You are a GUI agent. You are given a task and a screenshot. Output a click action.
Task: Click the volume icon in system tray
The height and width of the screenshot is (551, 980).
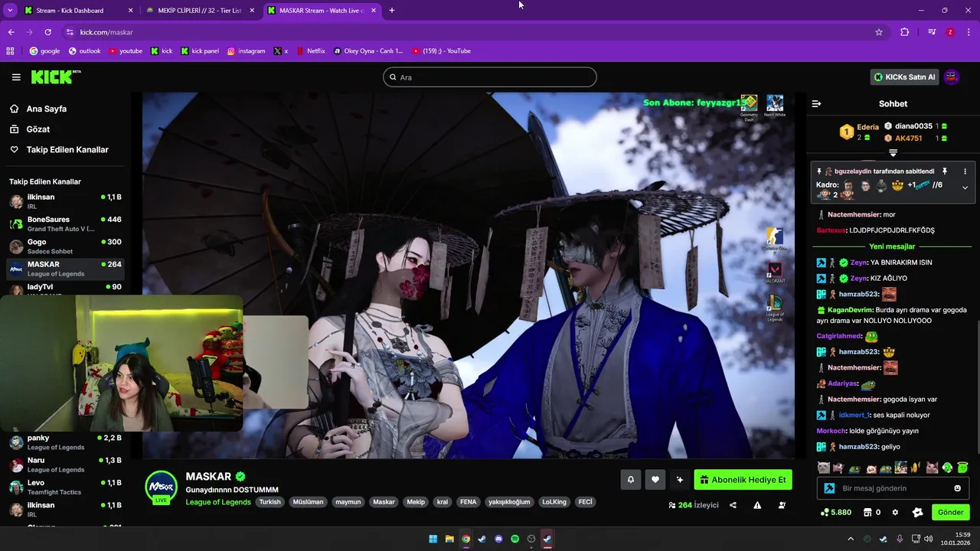click(x=929, y=539)
